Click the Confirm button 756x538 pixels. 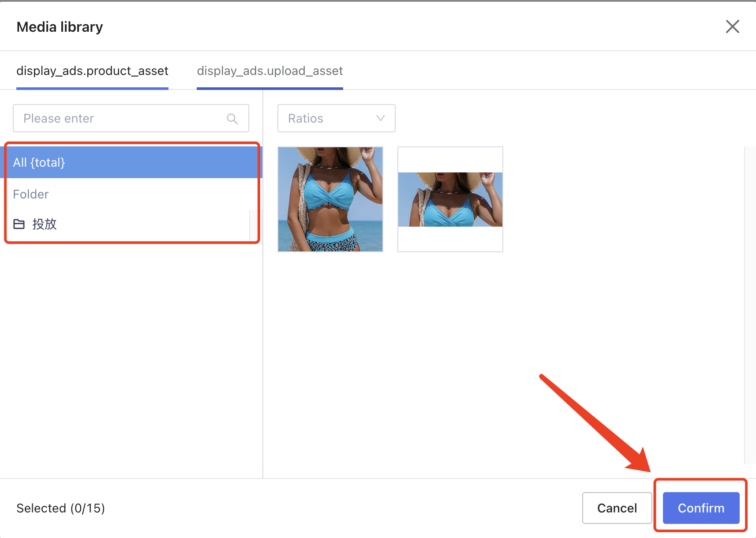pyautogui.click(x=701, y=508)
